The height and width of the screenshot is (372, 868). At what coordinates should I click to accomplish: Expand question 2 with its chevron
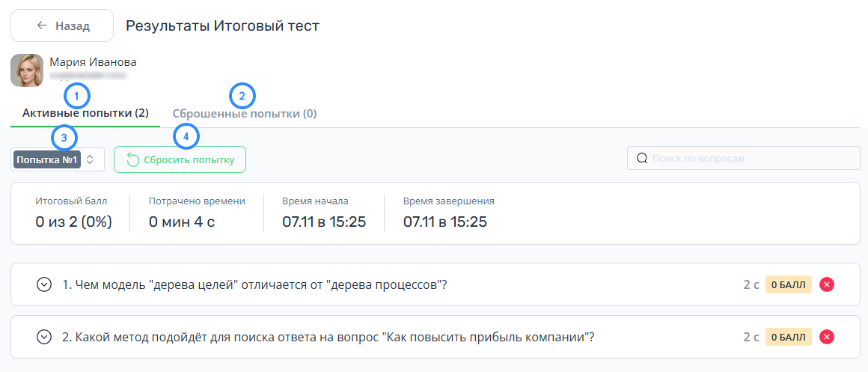pos(43,337)
